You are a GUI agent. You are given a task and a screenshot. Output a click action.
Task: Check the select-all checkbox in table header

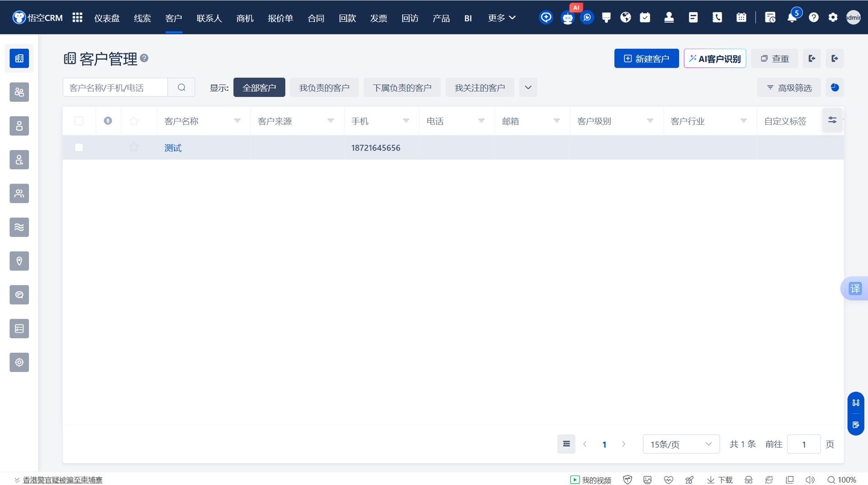[79, 121]
